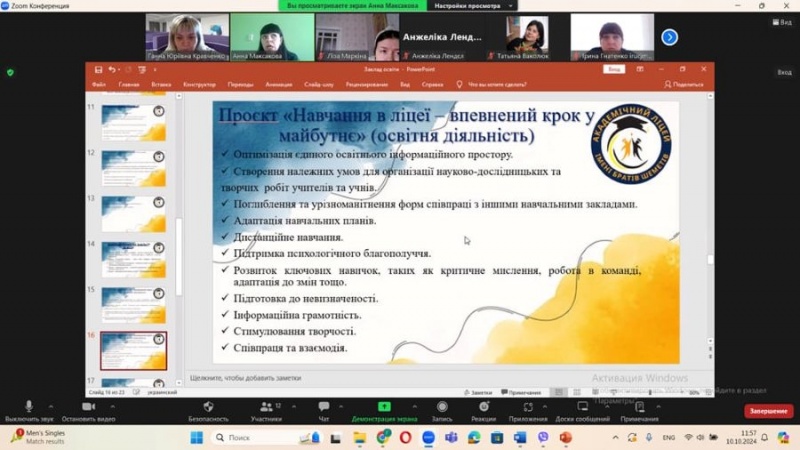Stop camera using Остановить видео button
Screen dimensions: 800x450
tap(87, 409)
